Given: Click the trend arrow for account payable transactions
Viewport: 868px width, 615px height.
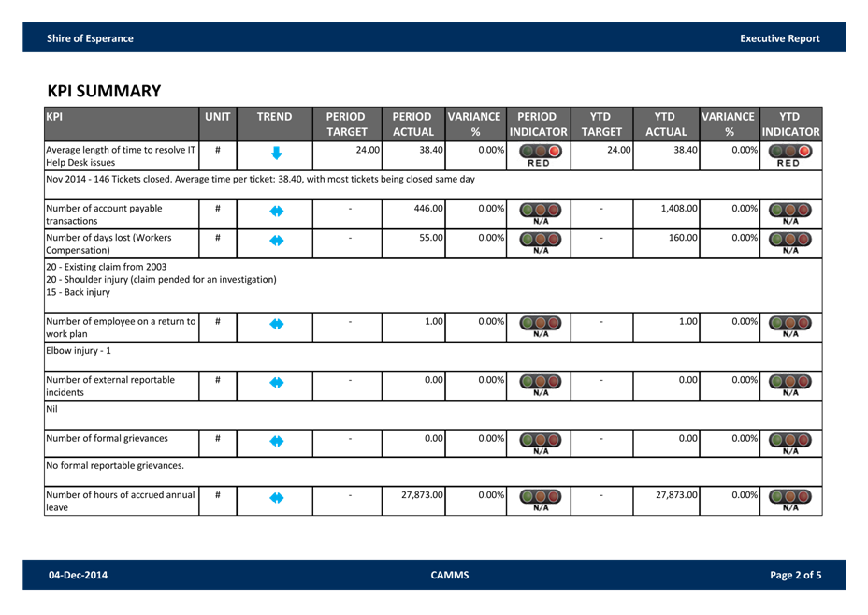Looking at the screenshot, I should [276, 212].
